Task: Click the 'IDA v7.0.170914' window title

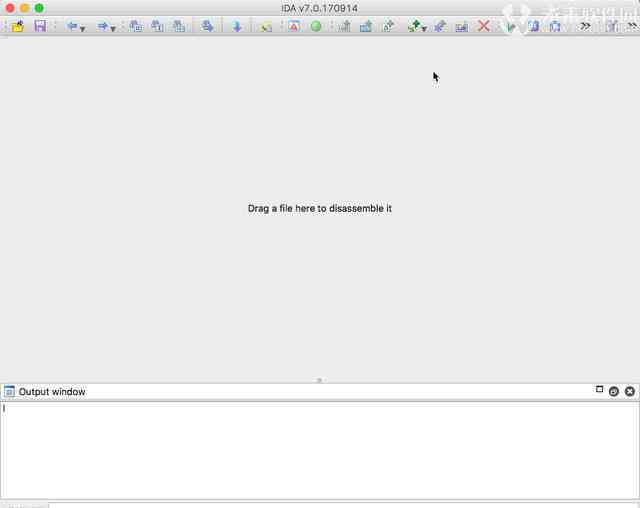Action: click(x=320, y=8)
